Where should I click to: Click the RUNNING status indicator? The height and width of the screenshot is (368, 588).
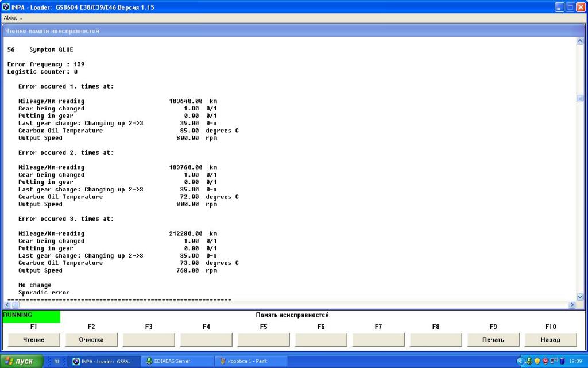32,317
